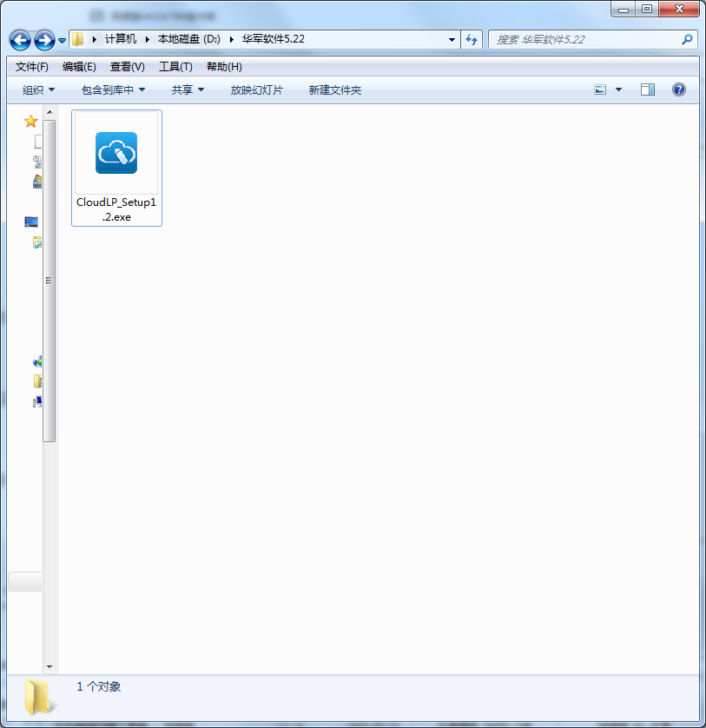Click the search magnifier icon
Screen dimensions: 706x728
pos(687,39)
